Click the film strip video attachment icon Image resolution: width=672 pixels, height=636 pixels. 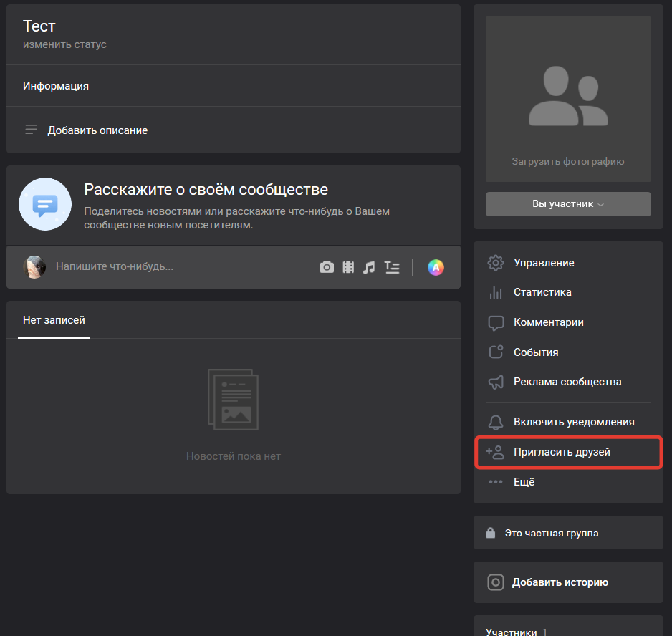point(348,267)
